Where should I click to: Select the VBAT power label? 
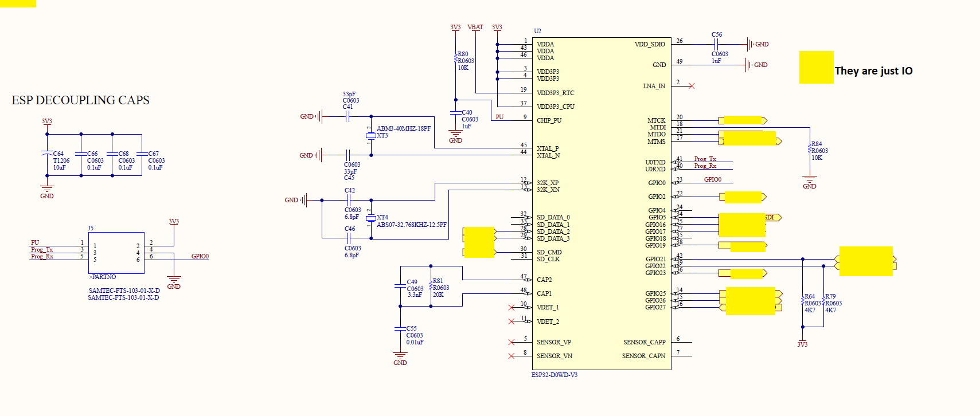[475, 27]
